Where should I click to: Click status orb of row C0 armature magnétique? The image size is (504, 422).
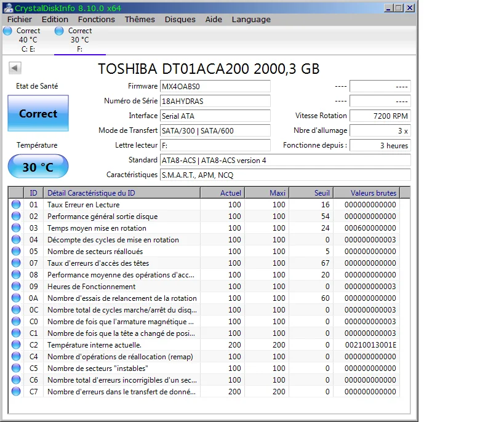16,321
